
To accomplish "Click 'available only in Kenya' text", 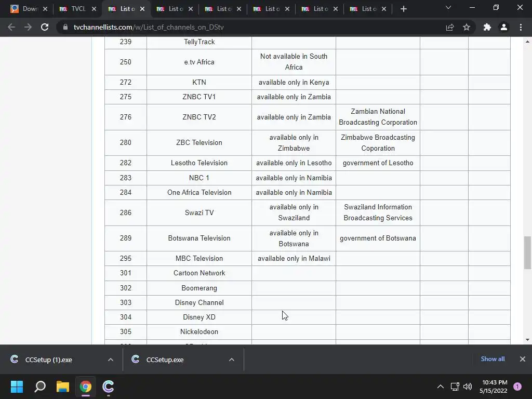I will click(x=294, y=83).
